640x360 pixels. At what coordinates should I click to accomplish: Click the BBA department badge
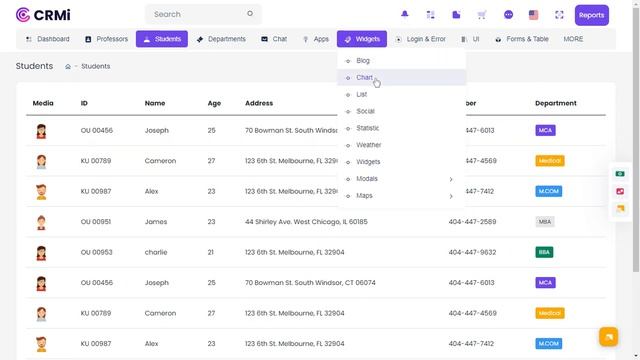[x=544, y=252]
